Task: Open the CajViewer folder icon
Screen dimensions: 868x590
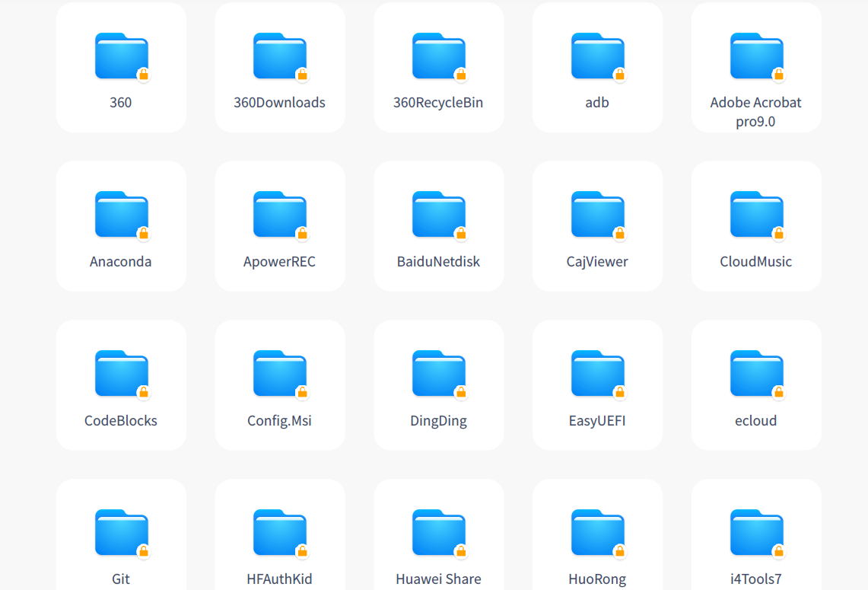Action: 598,215
